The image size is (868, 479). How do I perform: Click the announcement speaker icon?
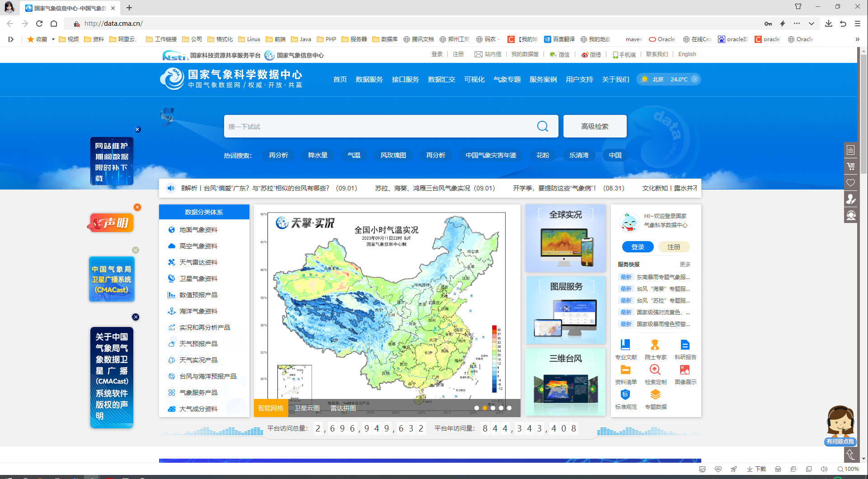(x=171, y=188)
